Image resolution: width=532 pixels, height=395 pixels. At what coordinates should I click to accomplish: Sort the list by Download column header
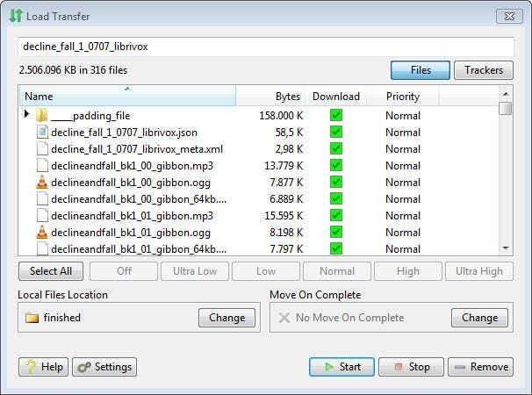336,96
